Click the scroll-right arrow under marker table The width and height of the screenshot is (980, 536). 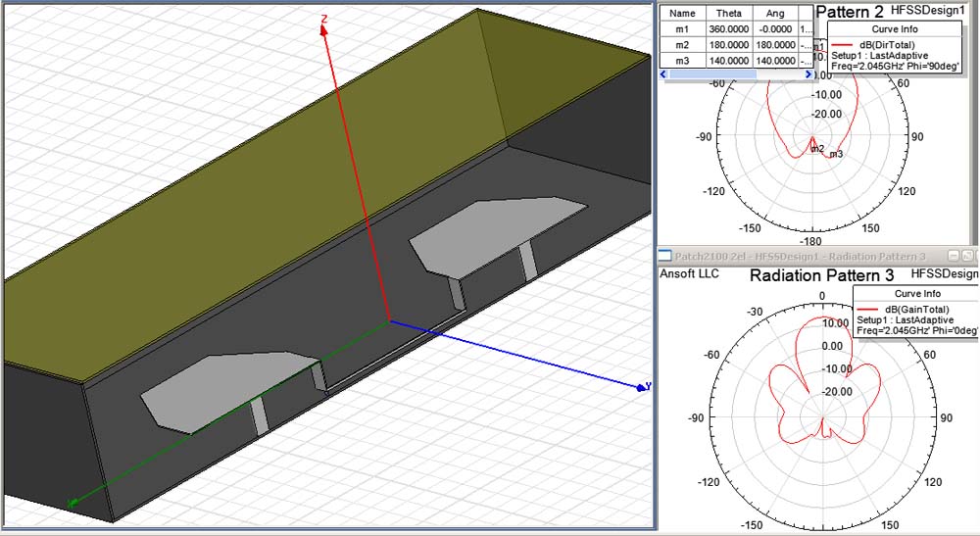808,74
